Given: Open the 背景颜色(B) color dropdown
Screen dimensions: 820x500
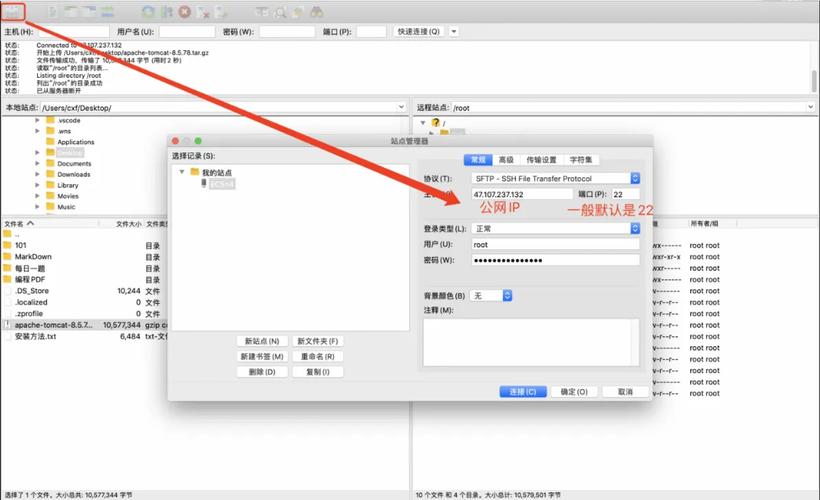Looking at the screenshot, I should (x=491, y=296).
